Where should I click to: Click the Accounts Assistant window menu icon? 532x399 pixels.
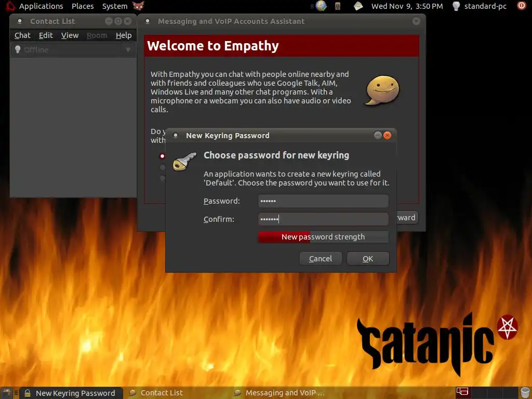click(148, 21)
